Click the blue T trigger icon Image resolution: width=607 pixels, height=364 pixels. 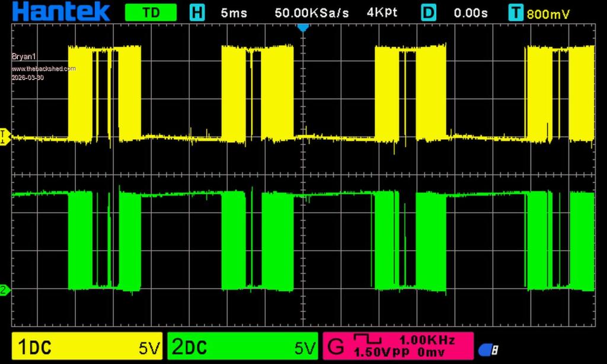point(516,12)
